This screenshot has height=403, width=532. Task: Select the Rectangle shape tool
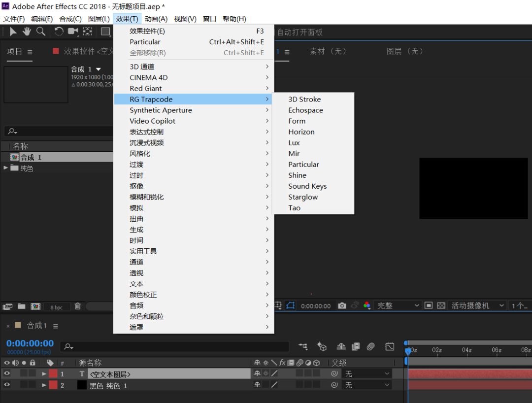pyautogui.click(x=105, y=32)
